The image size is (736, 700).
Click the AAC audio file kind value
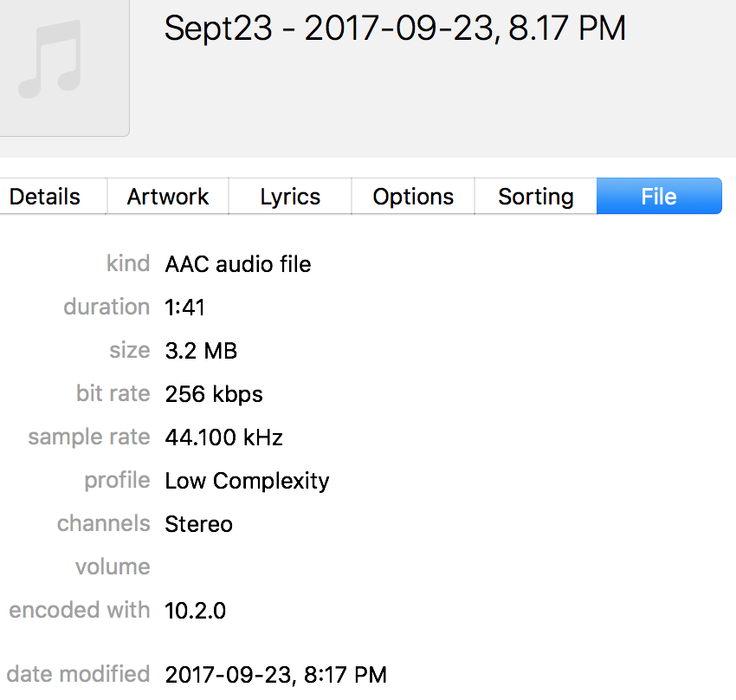(238, 264)
